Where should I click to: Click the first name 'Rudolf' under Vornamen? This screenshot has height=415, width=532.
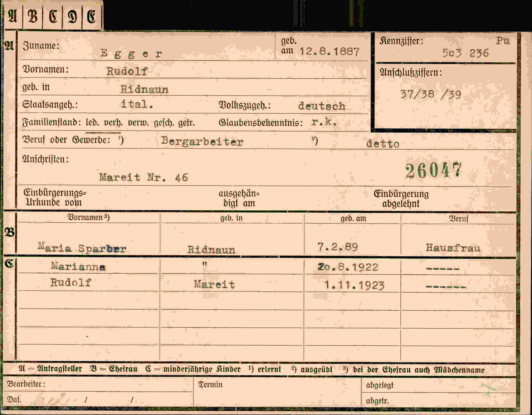[127, 71]
